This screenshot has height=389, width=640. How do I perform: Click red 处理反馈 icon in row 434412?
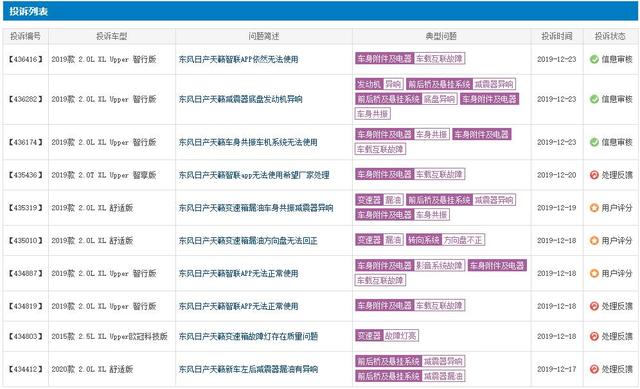[594, 369]
